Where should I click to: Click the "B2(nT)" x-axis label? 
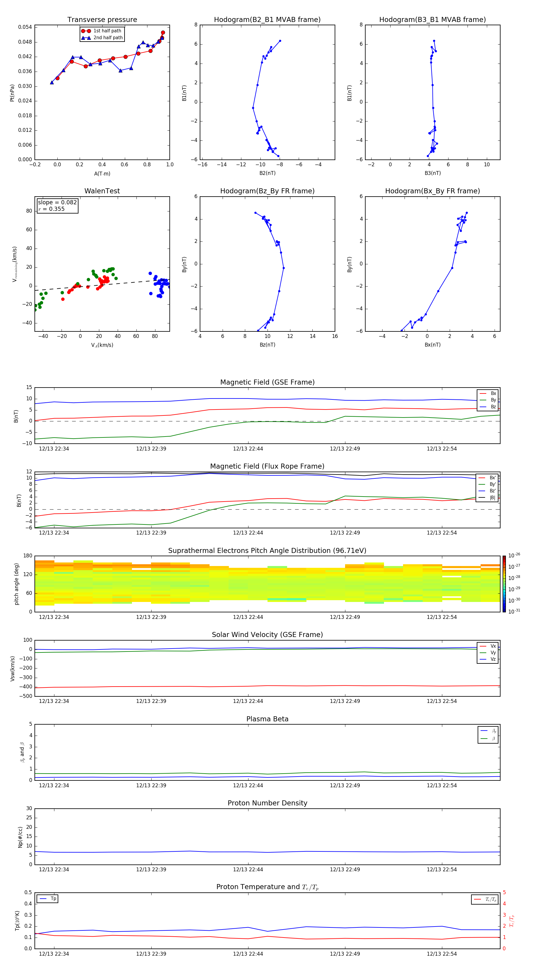(267, 173)
